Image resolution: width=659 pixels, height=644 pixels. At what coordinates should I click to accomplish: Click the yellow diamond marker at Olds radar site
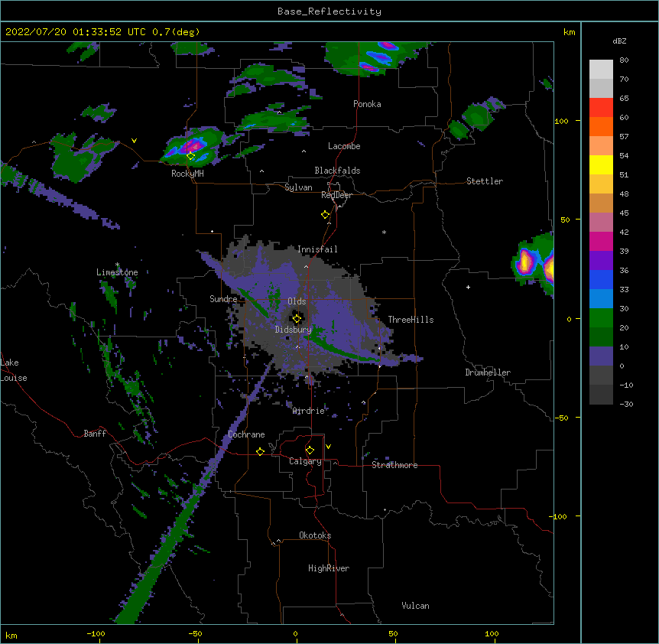tap(297, 319)
